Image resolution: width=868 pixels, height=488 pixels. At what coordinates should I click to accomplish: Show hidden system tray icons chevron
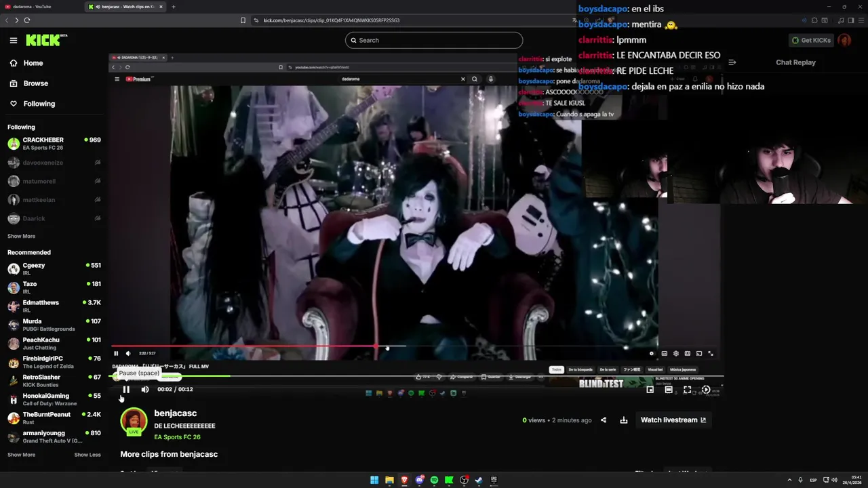point(789,480)
